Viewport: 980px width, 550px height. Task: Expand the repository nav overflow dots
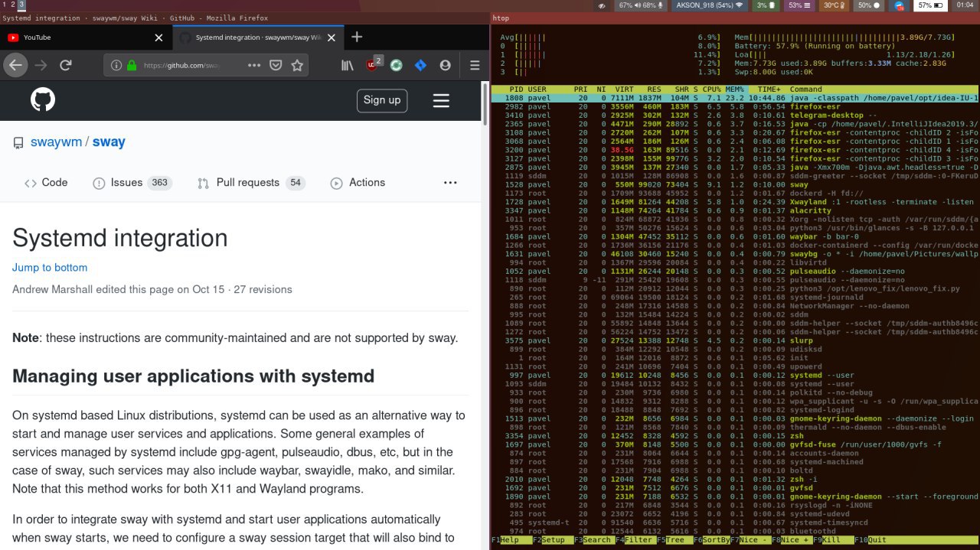coord(450,183)
